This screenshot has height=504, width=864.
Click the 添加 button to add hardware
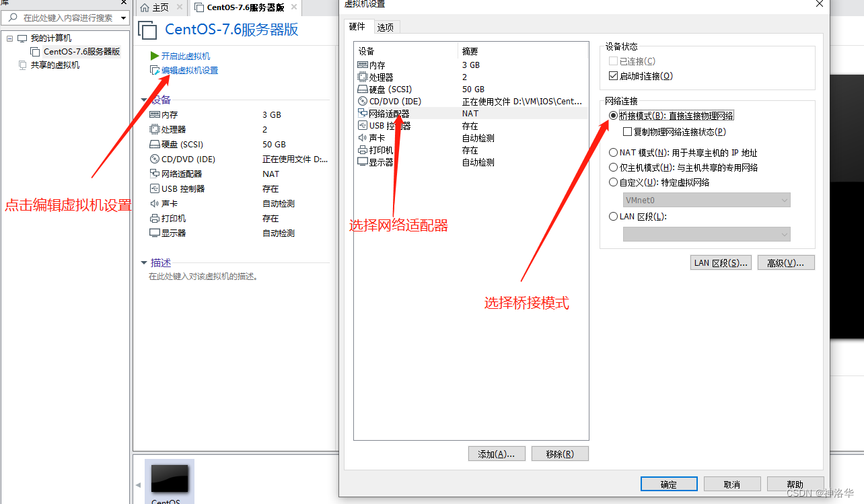coord(497,453)
